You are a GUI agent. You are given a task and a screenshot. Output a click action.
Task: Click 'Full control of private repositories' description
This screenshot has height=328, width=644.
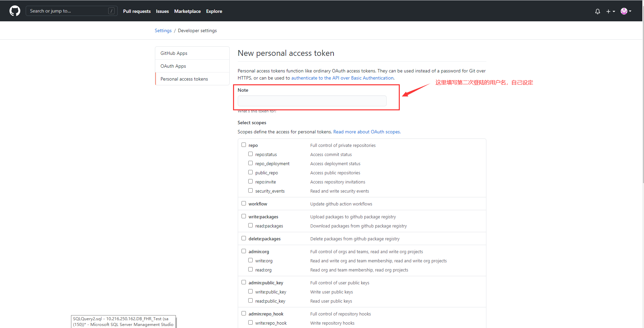pyautogui.click(x=343, y=146)
